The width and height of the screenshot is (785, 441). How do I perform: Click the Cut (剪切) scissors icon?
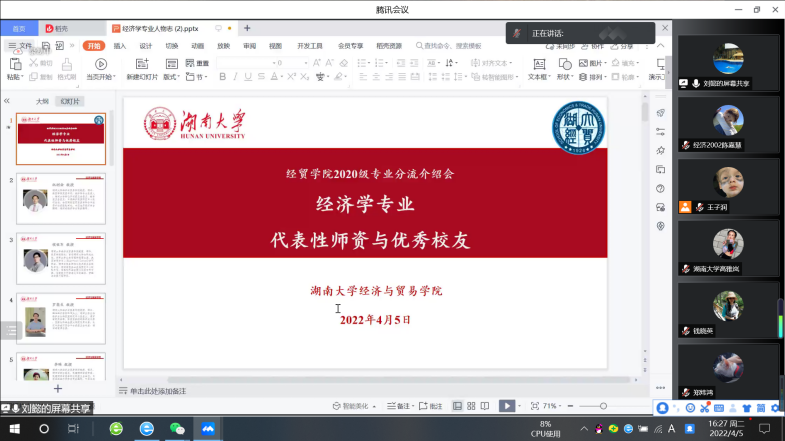pos(34,63)
